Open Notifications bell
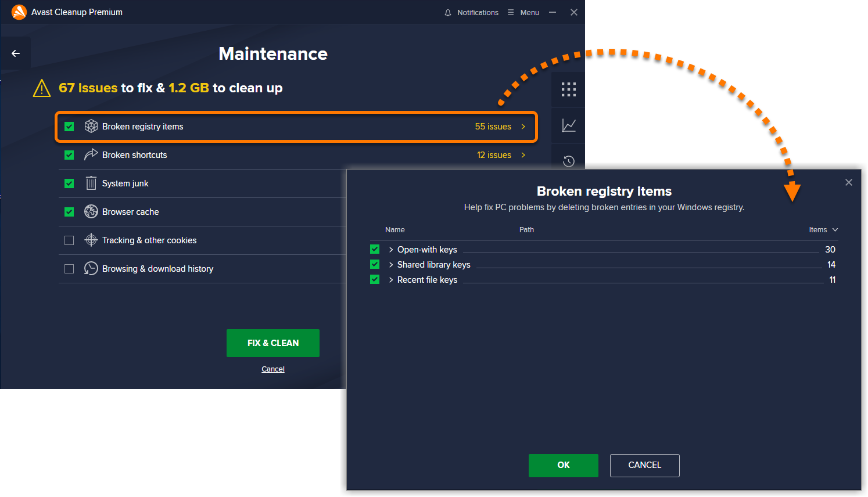The height and width of the screenshot is (497, 868). coord(448,13)
